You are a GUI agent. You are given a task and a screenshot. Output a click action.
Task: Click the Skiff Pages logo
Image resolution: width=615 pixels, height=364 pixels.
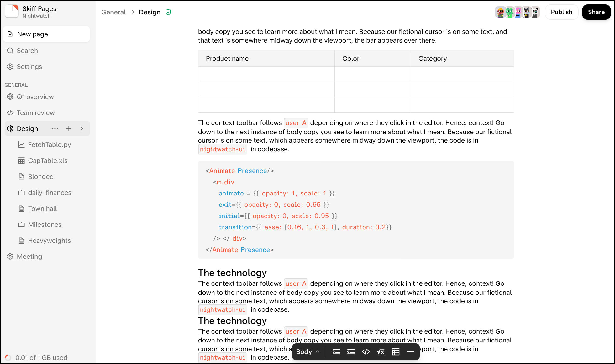point(11,11)
